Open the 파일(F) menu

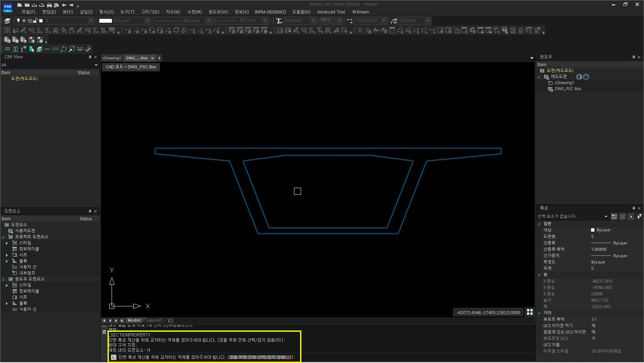28,12
